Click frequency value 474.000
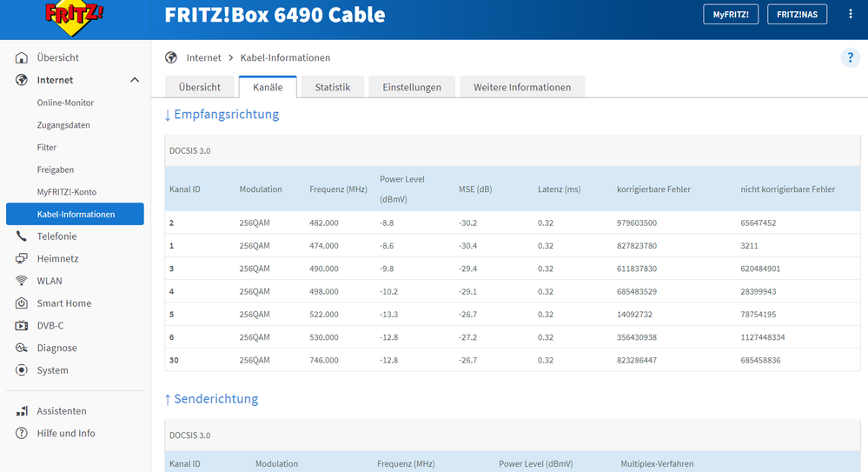Image resolution: width=868 pixels, height=472 pixels. [x=324, y=245]
